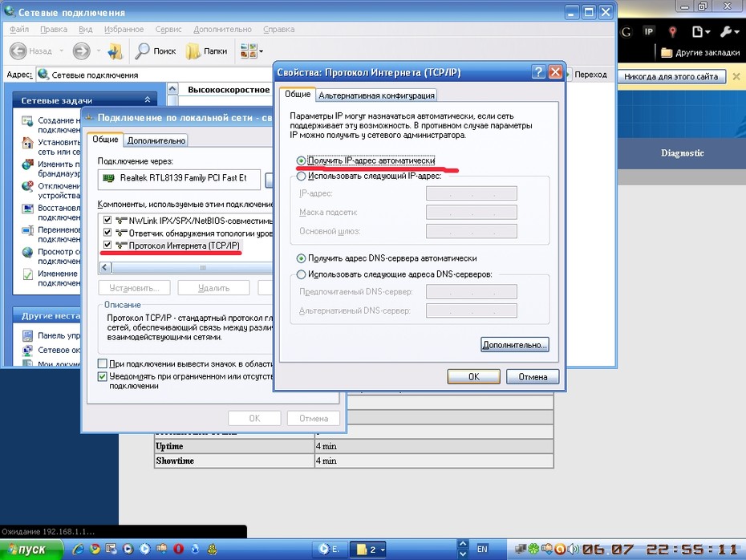This screenshot has width=746, height=560.
Task: Click the Realtek network adapter icon
Action: [x=108, y=178]
